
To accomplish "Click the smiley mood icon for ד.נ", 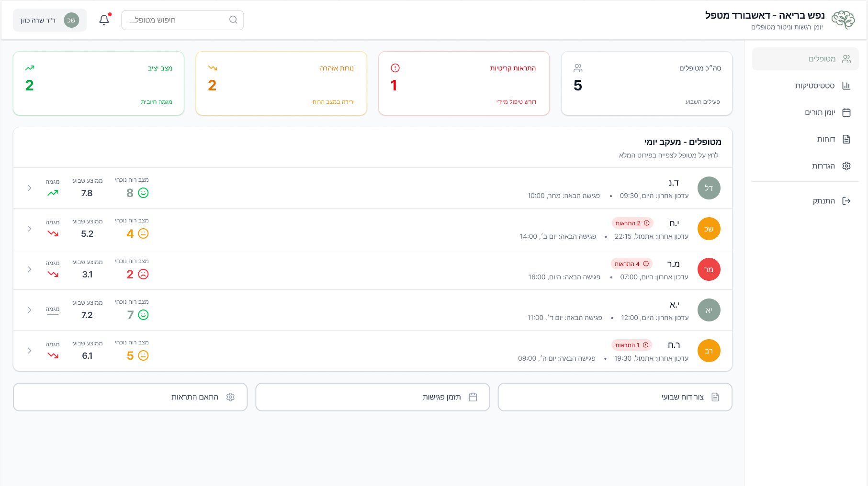I will (143, 193).
